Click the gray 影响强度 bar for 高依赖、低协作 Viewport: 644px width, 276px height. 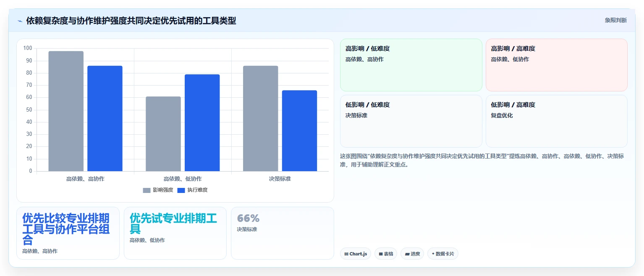pos(163,134)
